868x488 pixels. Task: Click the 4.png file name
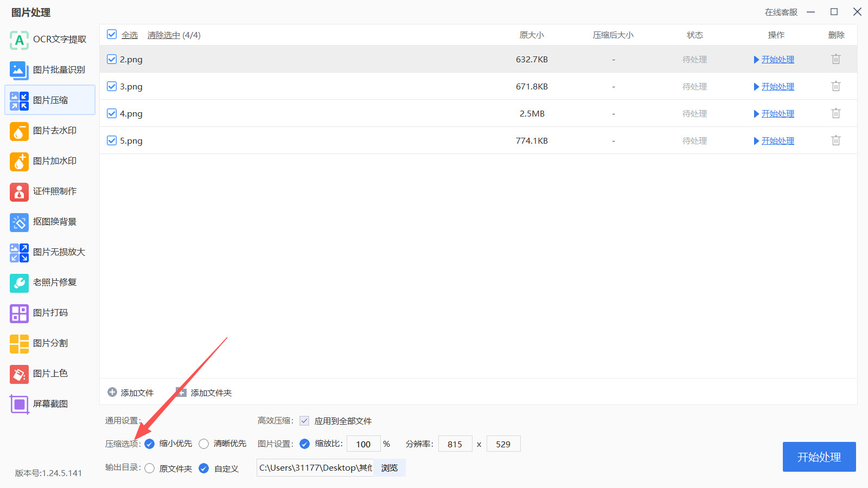pos(131,114)
